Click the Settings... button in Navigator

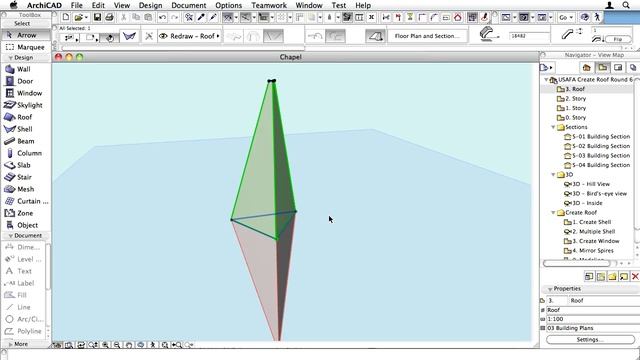(x=590, y=340)
